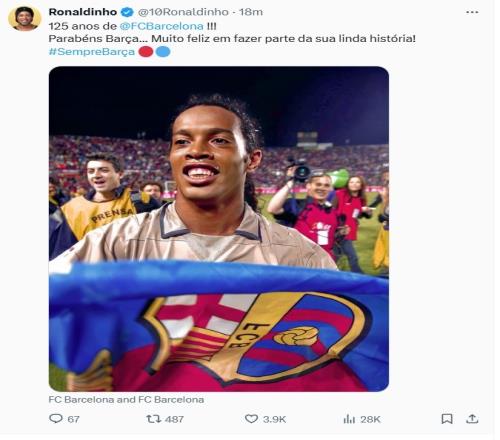Click the 3.9K likes count
Image resolution: width=500 pixels, height=440 pixels.
pos(274,419)
